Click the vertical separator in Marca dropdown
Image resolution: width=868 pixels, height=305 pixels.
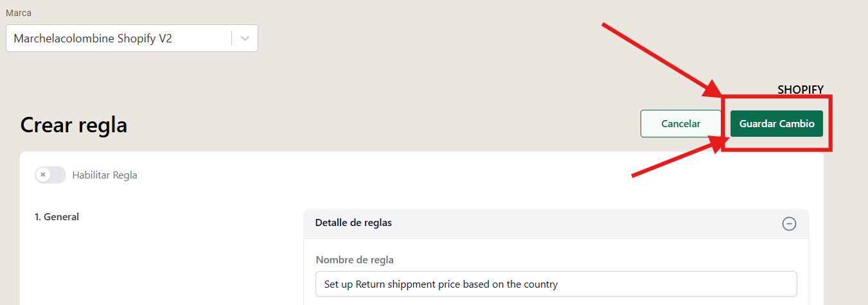pos(231,39)
